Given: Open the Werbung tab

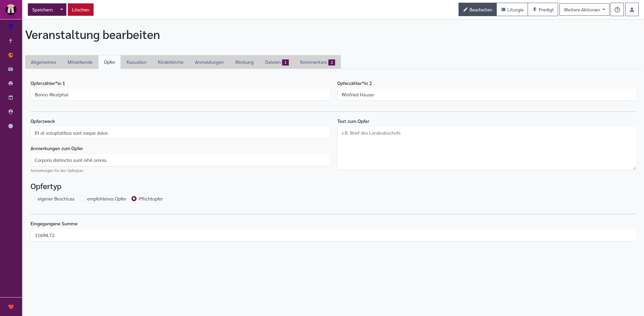Looking at the screenshot, I should (x=244, y=62).
